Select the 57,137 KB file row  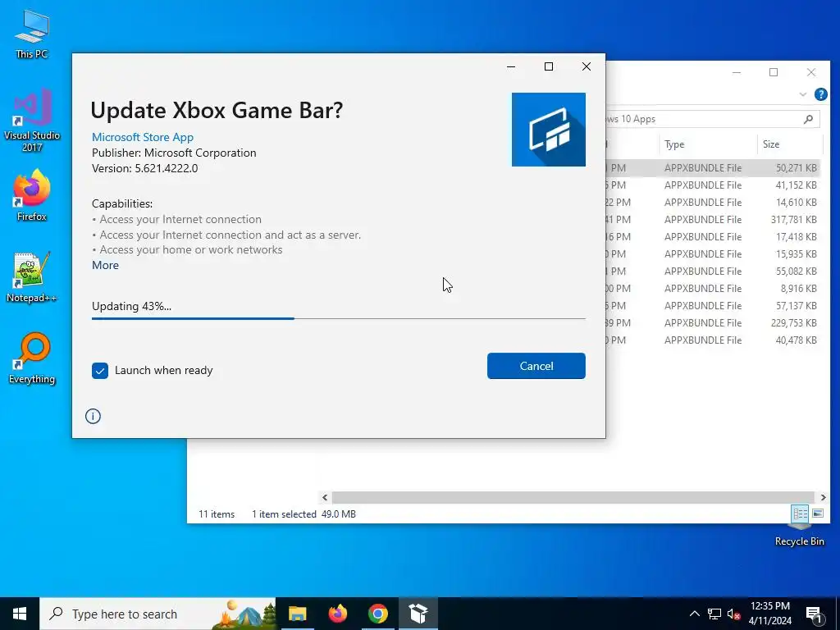713,305
